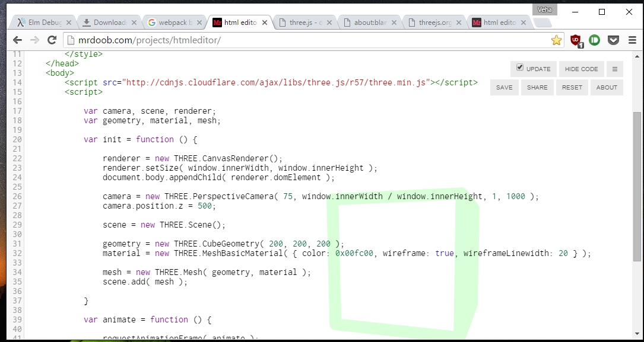
Task: Click 'renderer.setSize' on line 23
Action: [141, 168]
